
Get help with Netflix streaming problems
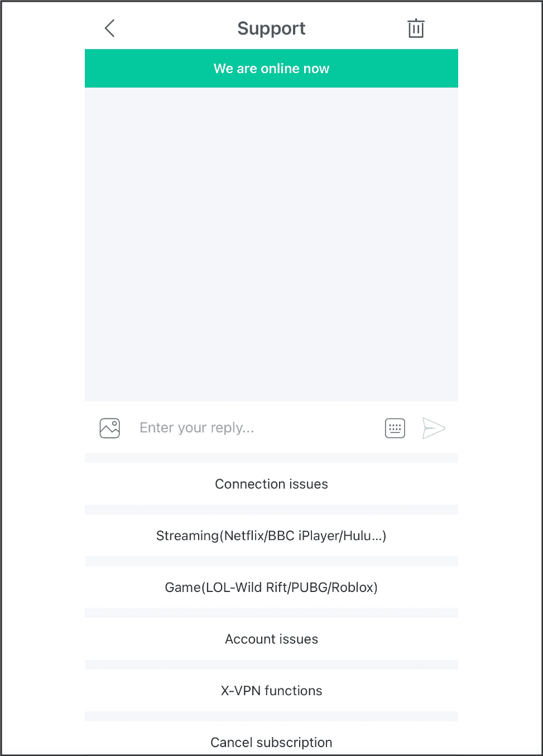271,536
